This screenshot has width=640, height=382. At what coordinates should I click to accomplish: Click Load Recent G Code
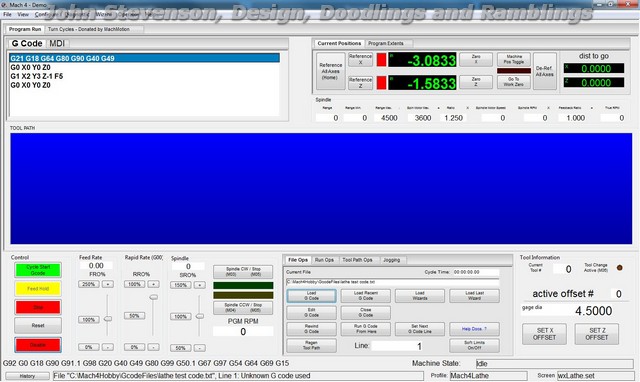coord(366,296)
